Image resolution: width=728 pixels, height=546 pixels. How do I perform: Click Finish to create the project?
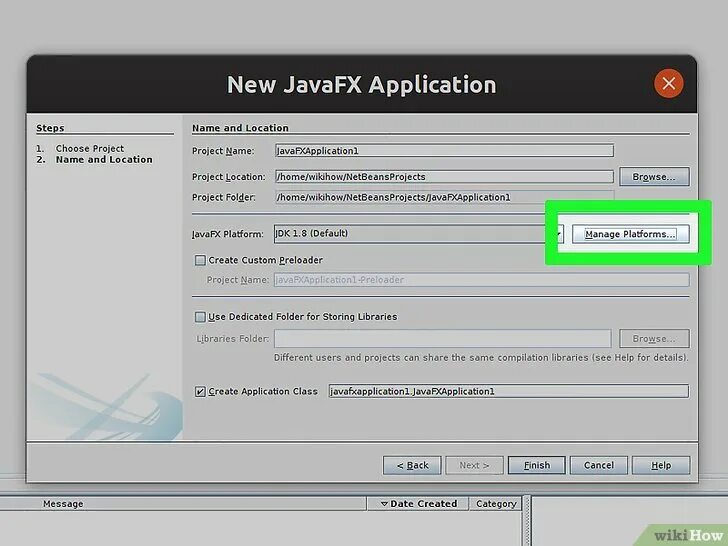tap(536, 465)
